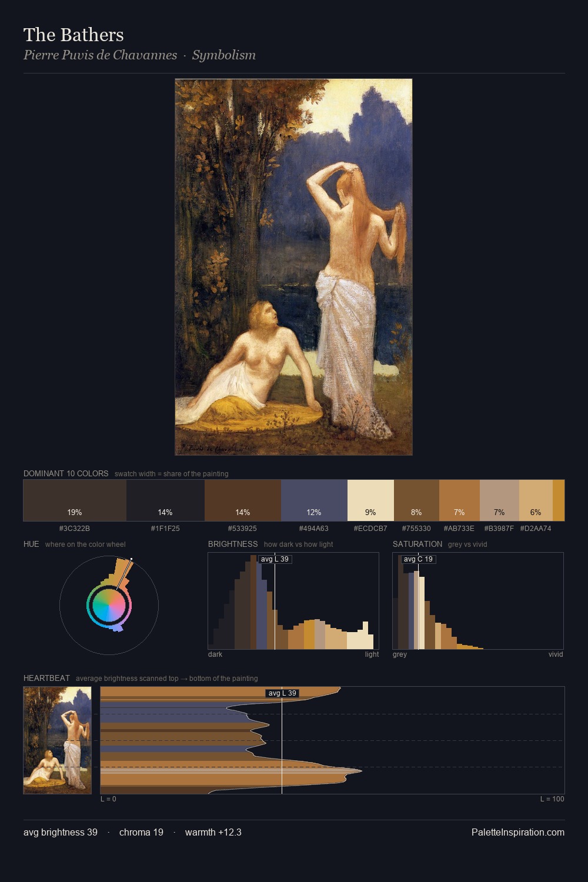The height and width of the screenshot is (882, 588).
Task: Click the brightness histogram chart
Action: coord(293,601)
